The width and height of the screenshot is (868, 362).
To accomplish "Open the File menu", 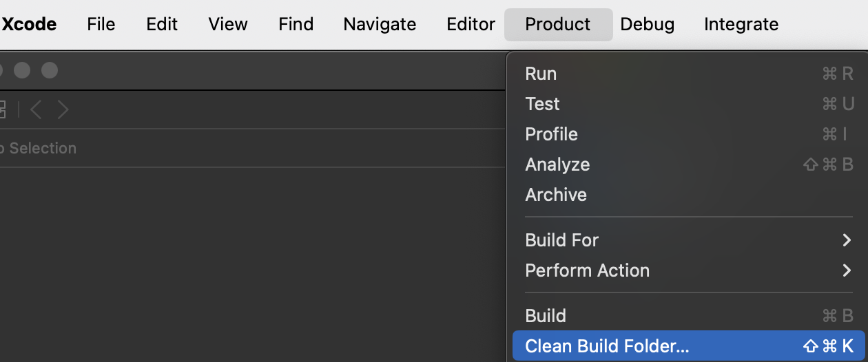I will pos(101,24).
